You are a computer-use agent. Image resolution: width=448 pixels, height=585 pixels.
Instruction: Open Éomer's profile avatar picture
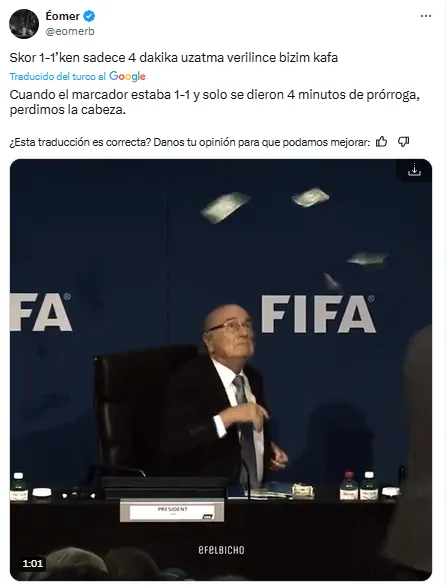click(x=24, y=24)
